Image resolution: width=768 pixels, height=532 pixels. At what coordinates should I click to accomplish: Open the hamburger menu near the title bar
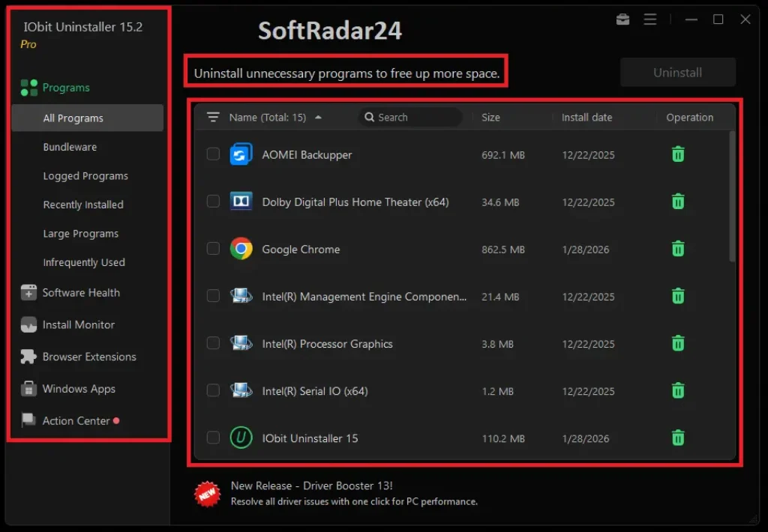[x=650, y=19]
